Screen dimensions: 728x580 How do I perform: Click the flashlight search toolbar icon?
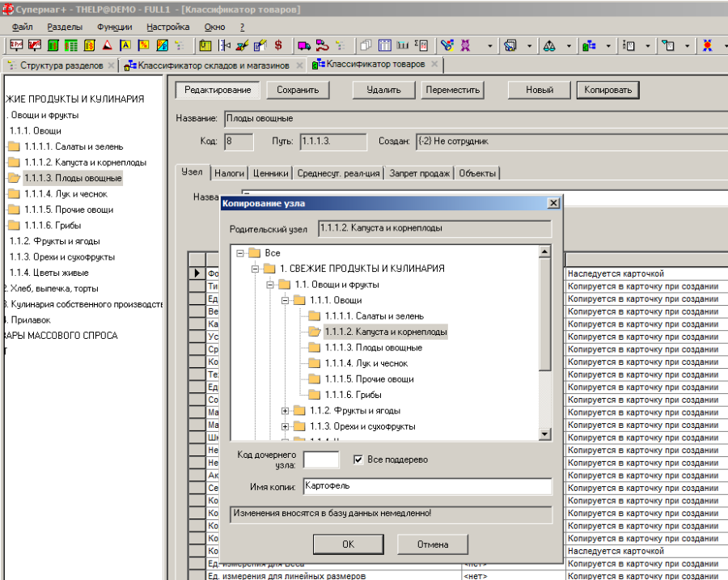tap(447, 45)
